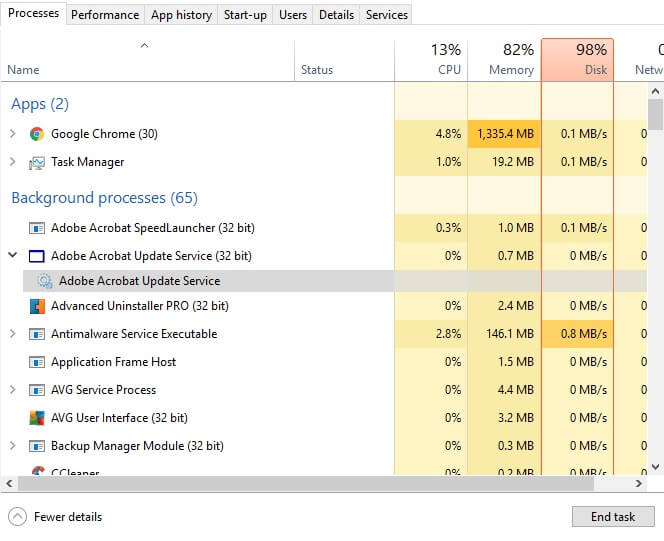Click the vertical scrollbar up arrow

click(655, 91)
